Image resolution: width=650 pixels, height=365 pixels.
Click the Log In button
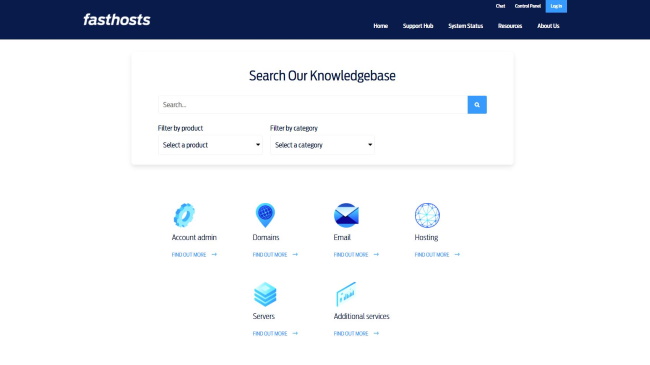click(x=556, y=6)
